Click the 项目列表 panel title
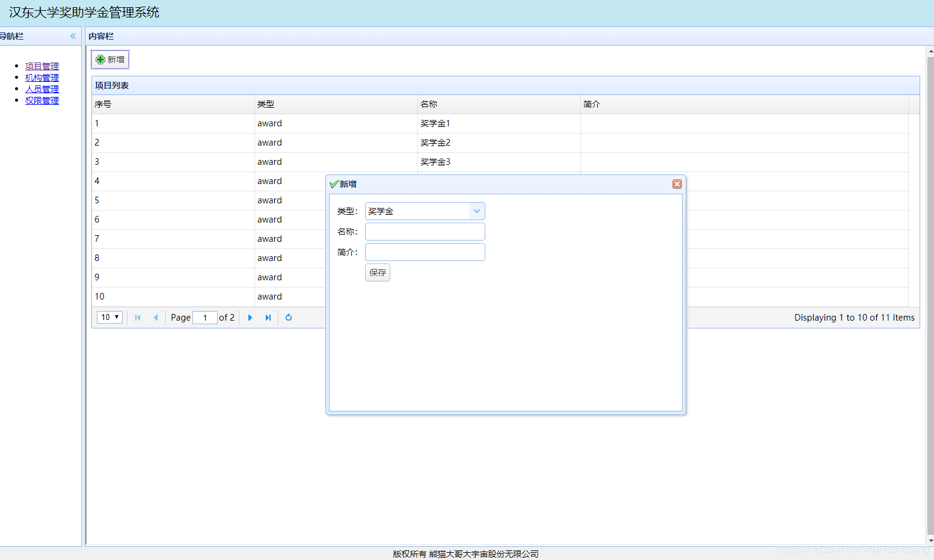 point(112,85)
